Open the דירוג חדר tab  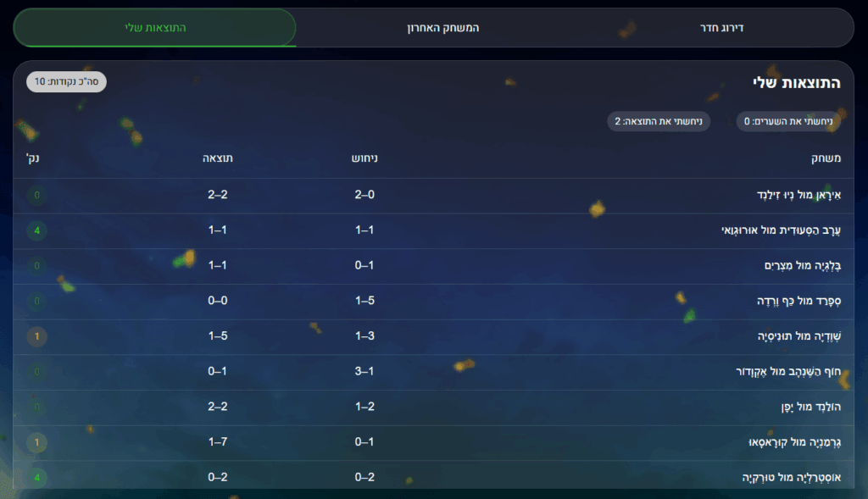[x=721, y=28]
